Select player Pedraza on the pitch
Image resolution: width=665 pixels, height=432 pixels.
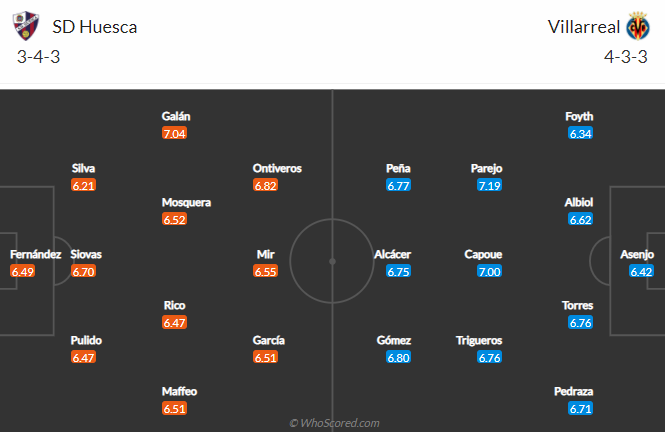click(580, 391)
